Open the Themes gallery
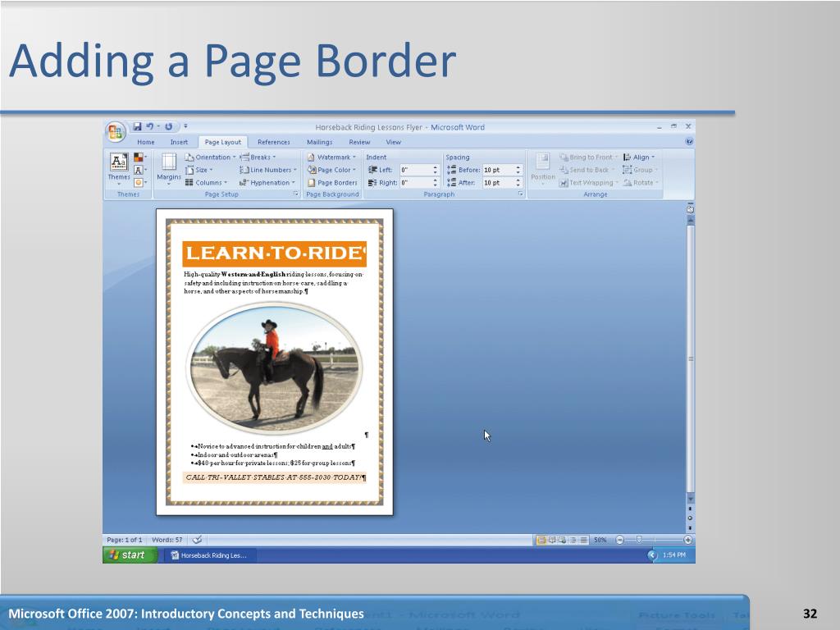The image size is (840, 630). pos(119,168)
